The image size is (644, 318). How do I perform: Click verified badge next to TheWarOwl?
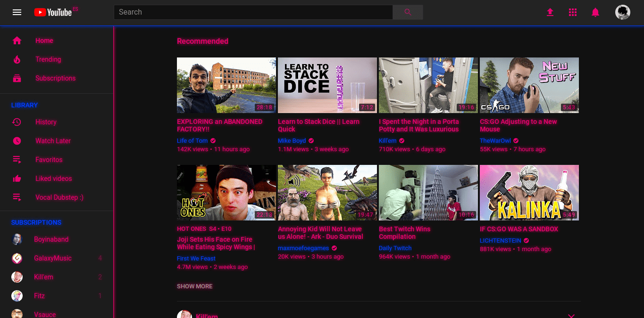(516, 141)
